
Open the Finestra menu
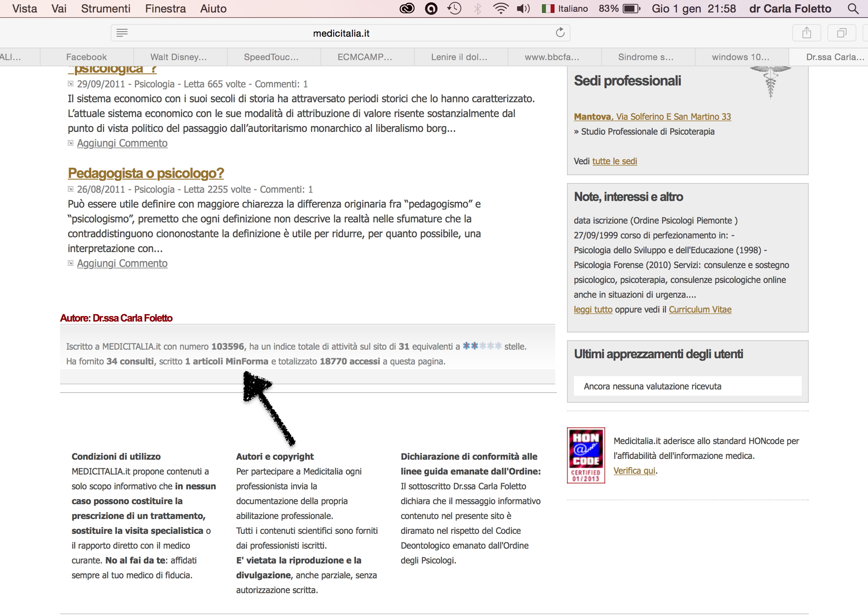click(165, 9)
